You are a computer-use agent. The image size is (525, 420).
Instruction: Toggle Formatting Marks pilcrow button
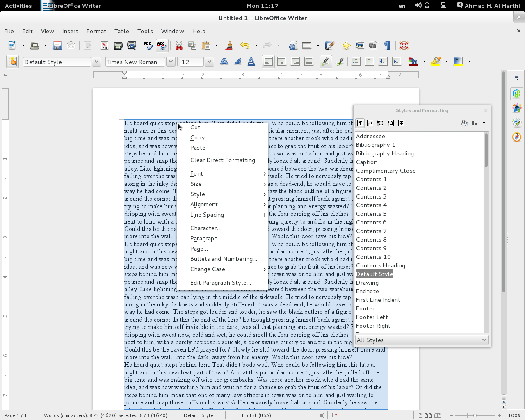pyautogui.click(x=387, y=46)
